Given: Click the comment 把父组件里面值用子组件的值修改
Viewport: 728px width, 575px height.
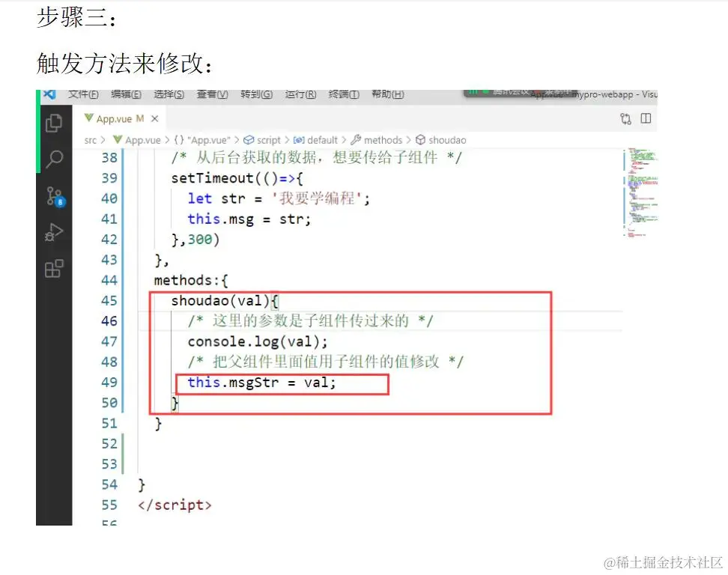Looking at the screenshot, I should [325, 362].
